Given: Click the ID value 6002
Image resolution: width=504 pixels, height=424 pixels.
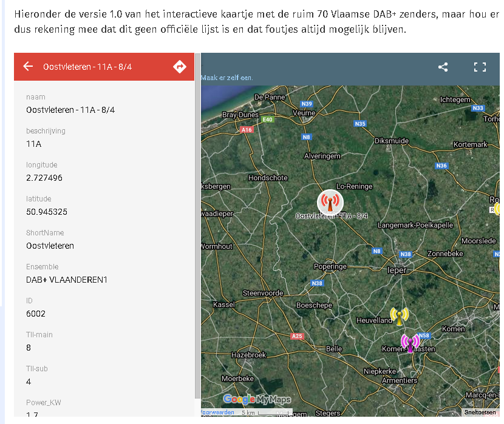Looking at the screenshot, I should (x=36, y=314).
